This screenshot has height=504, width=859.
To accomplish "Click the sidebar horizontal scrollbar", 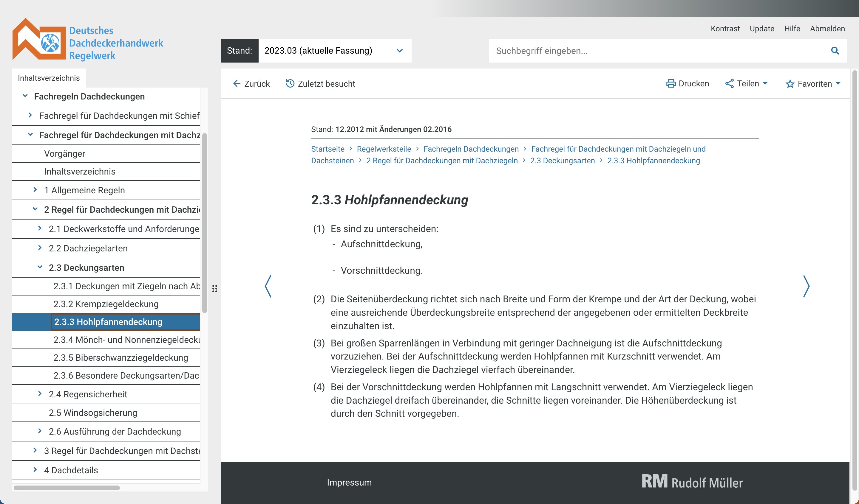I will (67, 488).
